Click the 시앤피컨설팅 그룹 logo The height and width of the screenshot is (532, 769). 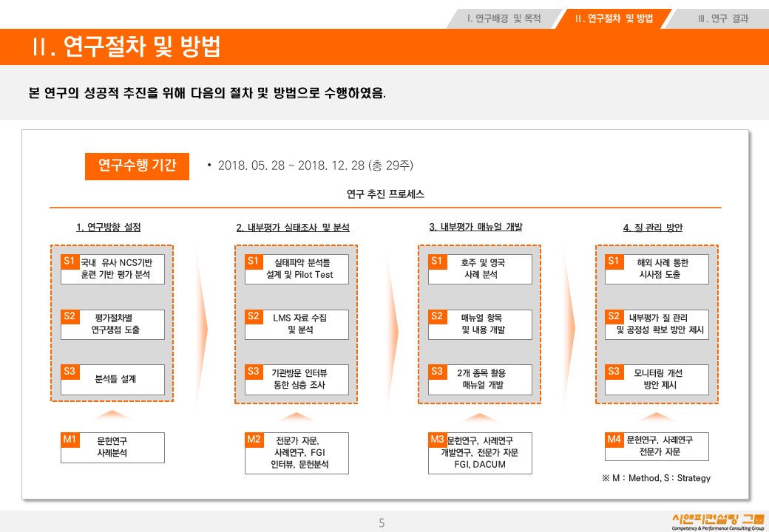click(x=719, y=521)
